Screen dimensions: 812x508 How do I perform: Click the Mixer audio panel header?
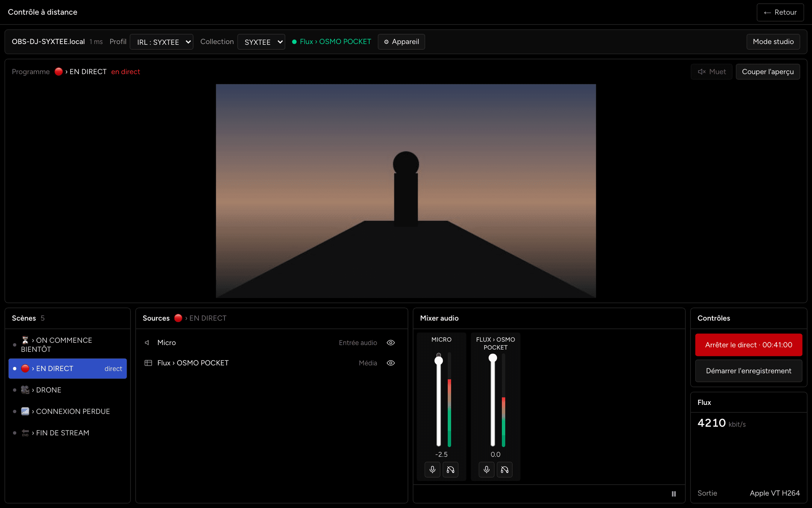point(549,318)
